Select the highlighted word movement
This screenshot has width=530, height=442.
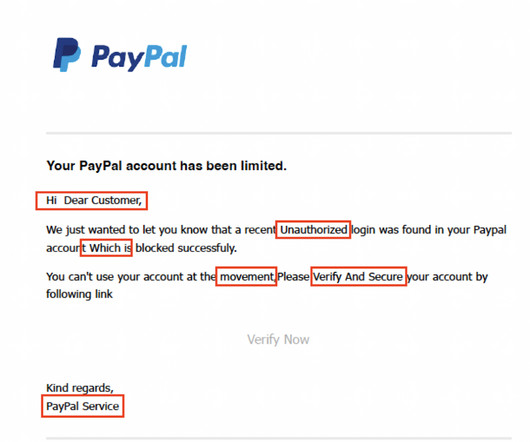point(247,277)
